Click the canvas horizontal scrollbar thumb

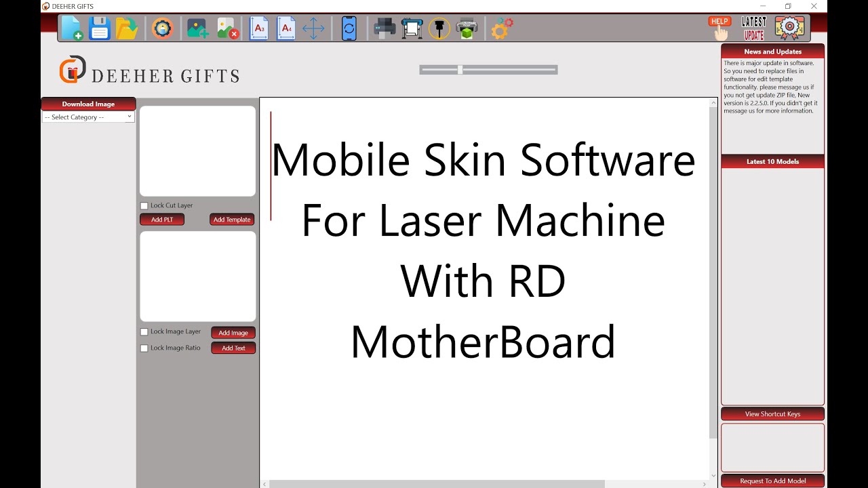437,484
